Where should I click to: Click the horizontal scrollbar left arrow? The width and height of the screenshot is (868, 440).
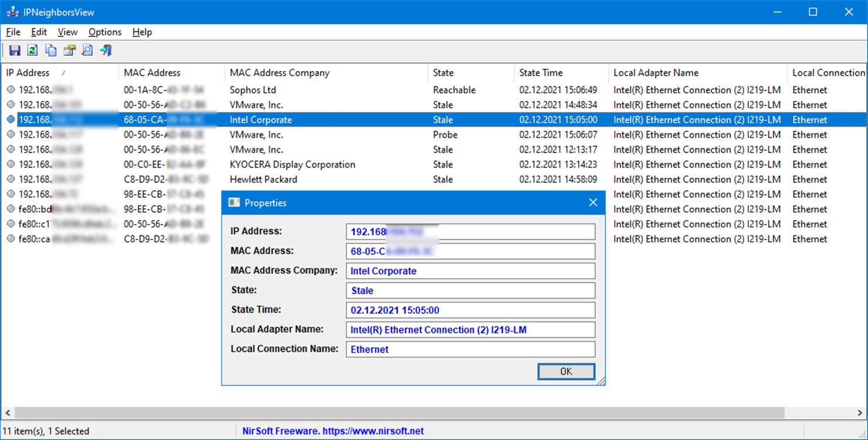(7, 413)
